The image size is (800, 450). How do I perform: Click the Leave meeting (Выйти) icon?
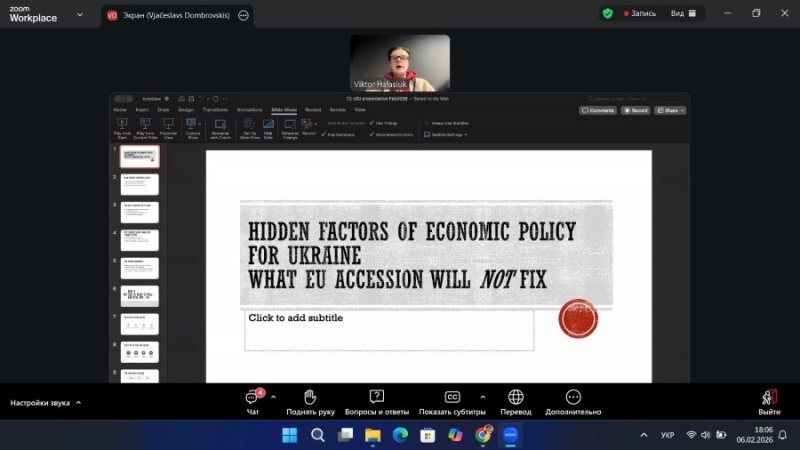(769, 397)
